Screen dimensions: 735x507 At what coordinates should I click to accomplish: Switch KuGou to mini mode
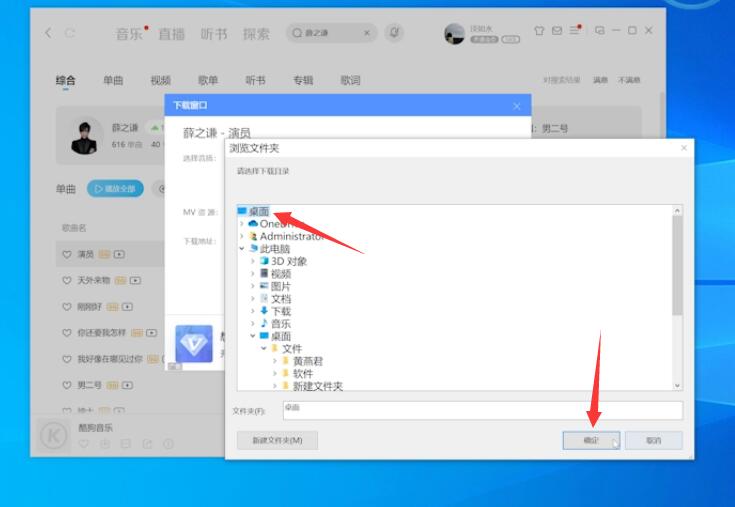(x=600, y=30)
